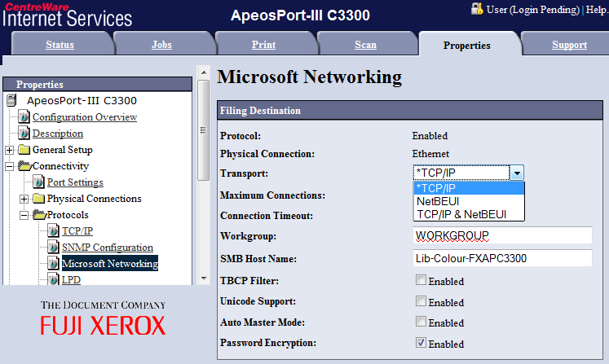The image size is (609, 364).
Task: Collapse the Connectivity tree node
Action: tap(9, 166)
